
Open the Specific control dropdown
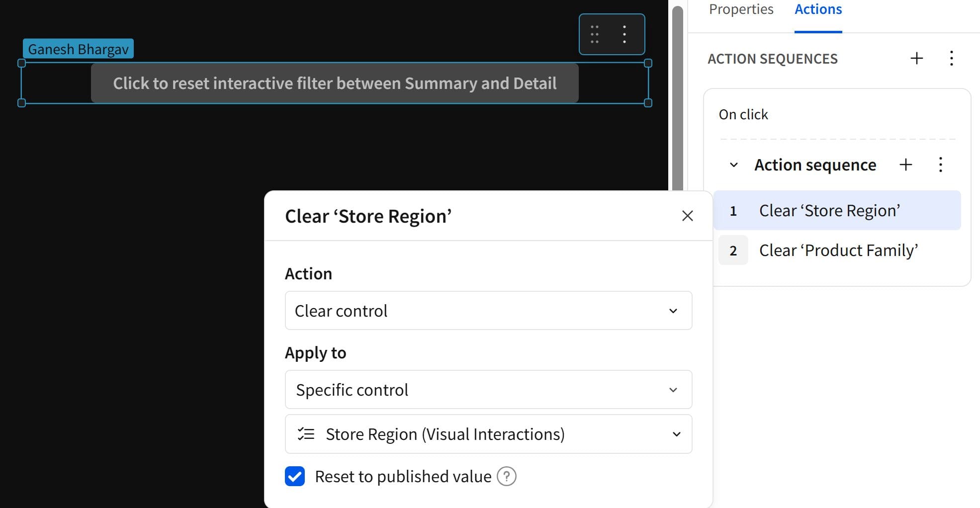click(488, 390)
